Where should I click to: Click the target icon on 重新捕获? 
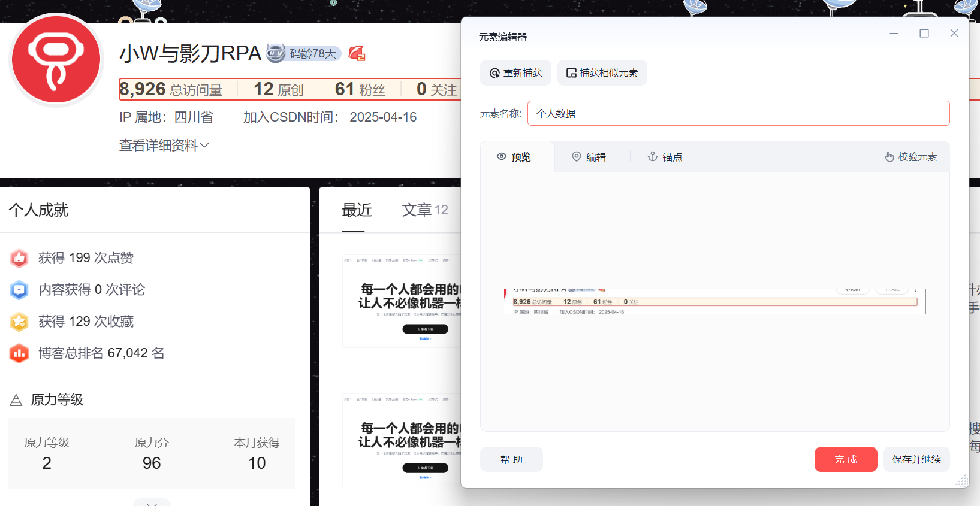[494, 73]
